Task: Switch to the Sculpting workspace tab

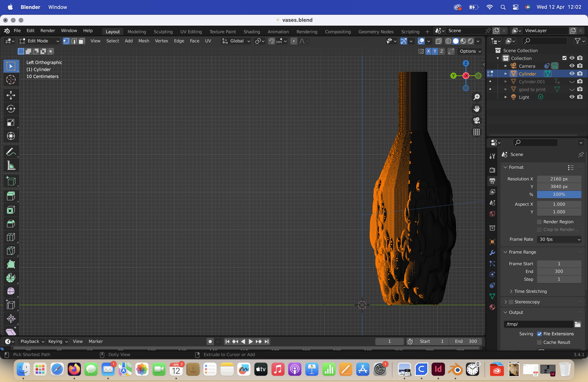Action: 163,31
